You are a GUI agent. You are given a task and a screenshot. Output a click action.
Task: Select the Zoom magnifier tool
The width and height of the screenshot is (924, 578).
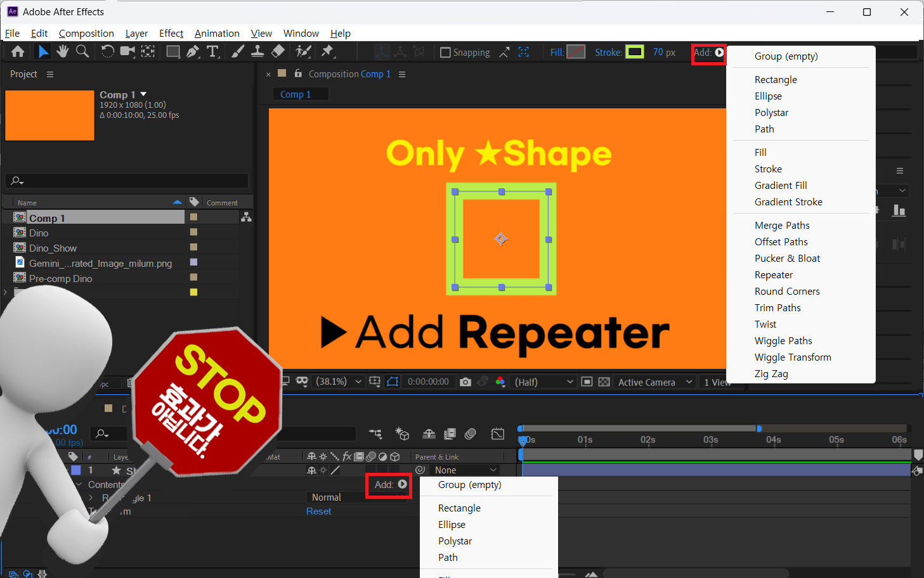click(x=82, y=52)
